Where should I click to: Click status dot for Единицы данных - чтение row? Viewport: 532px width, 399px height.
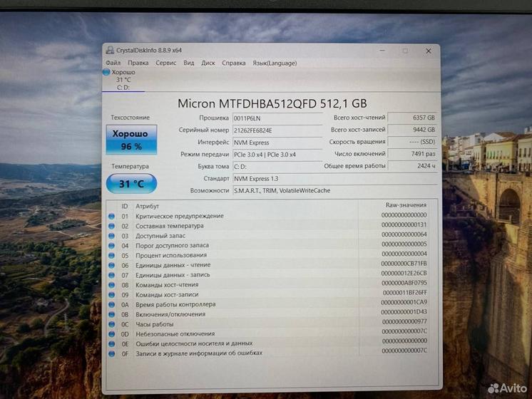(111, 265)
